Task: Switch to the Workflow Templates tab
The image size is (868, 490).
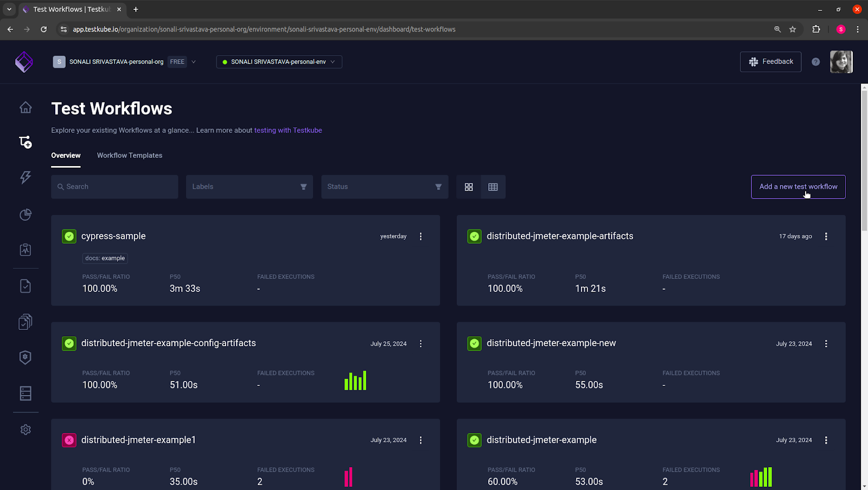Action: pos(130,155)
